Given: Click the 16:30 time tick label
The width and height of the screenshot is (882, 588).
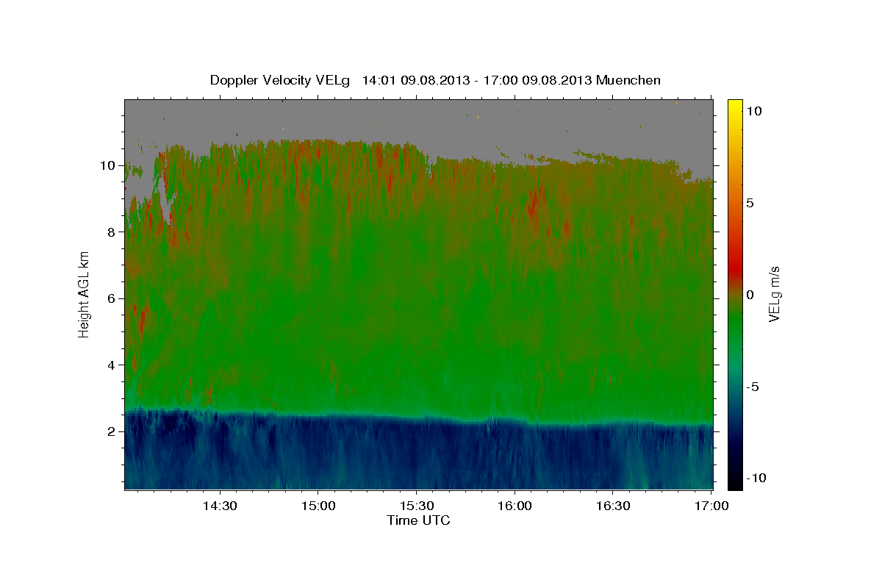Looking at the screenshot, I should click(x=613, y=506).
